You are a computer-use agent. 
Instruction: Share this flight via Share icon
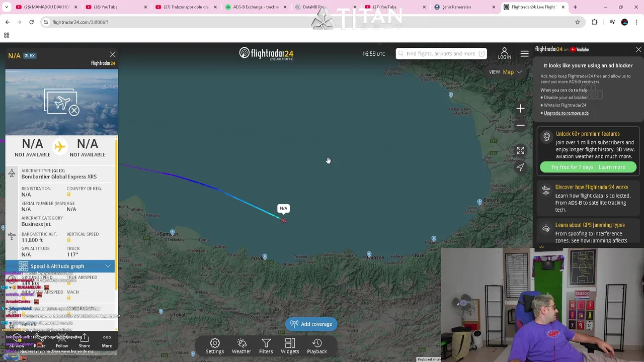click(x=84, y=341)
